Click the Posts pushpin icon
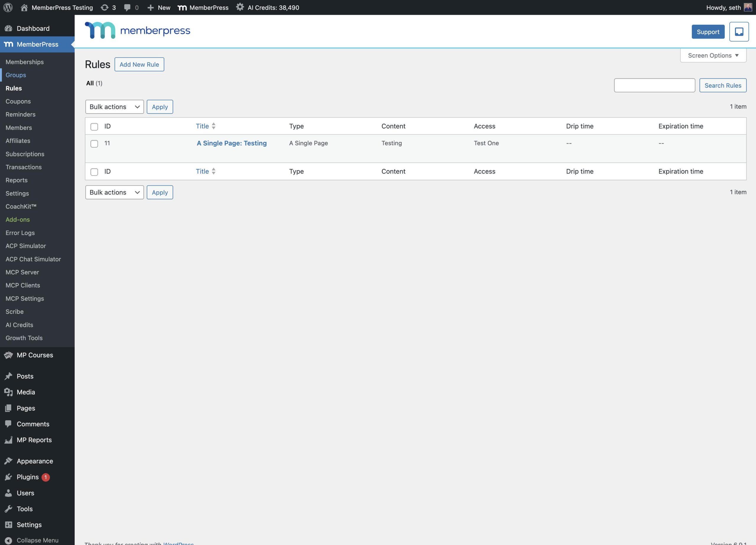The width and height of the screenshot is (756, 545). click(x=8, y=376)
